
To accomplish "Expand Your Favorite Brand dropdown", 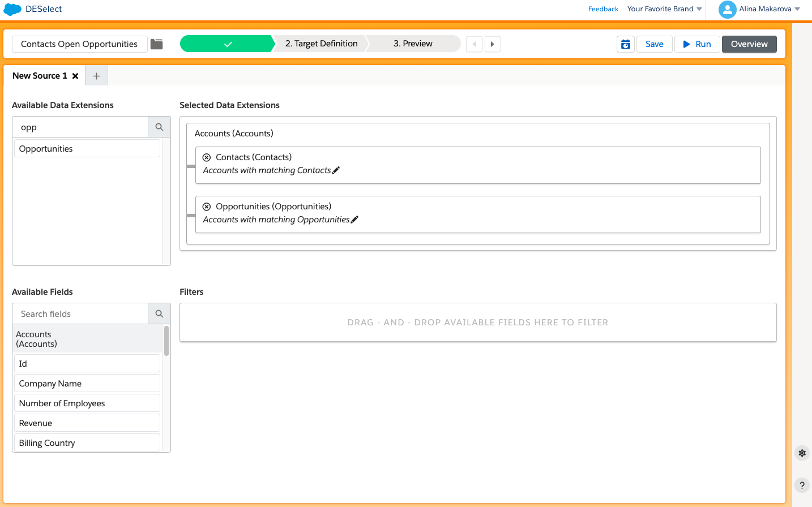I will [x=664, y=9].
